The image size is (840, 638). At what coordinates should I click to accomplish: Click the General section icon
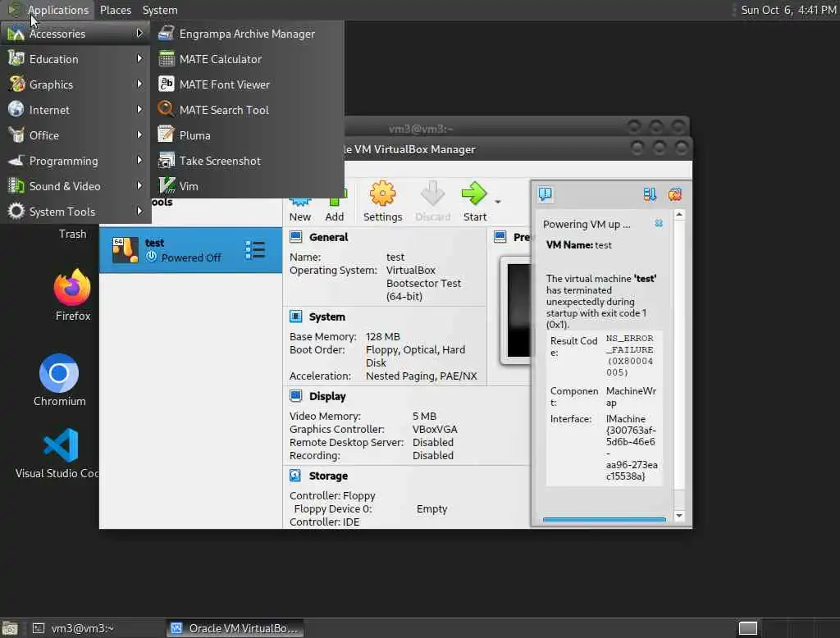click(x=295, y=237)
